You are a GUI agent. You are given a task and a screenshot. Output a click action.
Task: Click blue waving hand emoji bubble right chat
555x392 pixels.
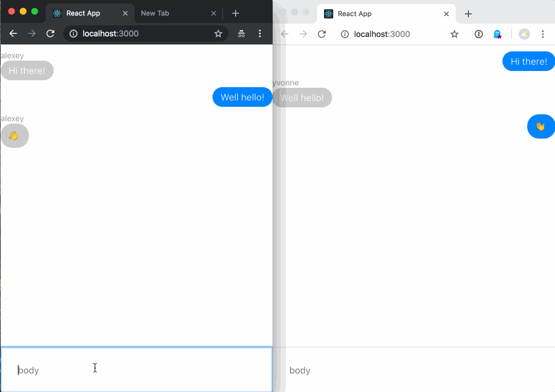tap(541, 126)
